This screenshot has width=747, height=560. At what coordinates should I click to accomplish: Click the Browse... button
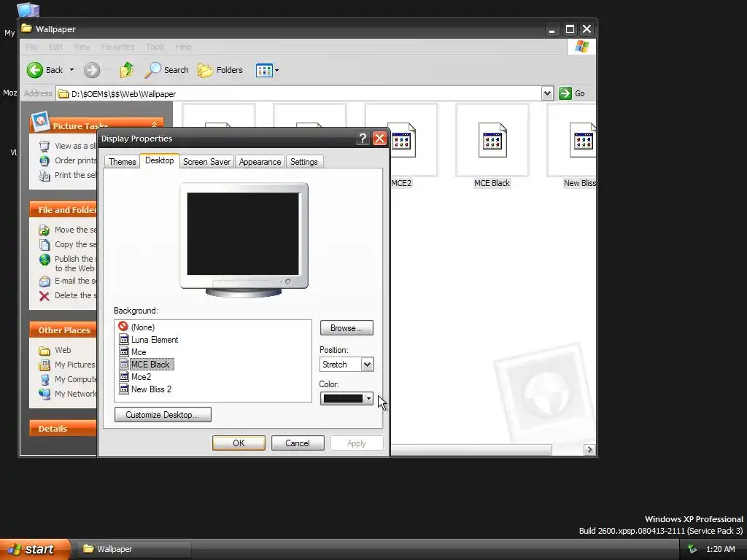pyautogui.click(x=347, y=328)
